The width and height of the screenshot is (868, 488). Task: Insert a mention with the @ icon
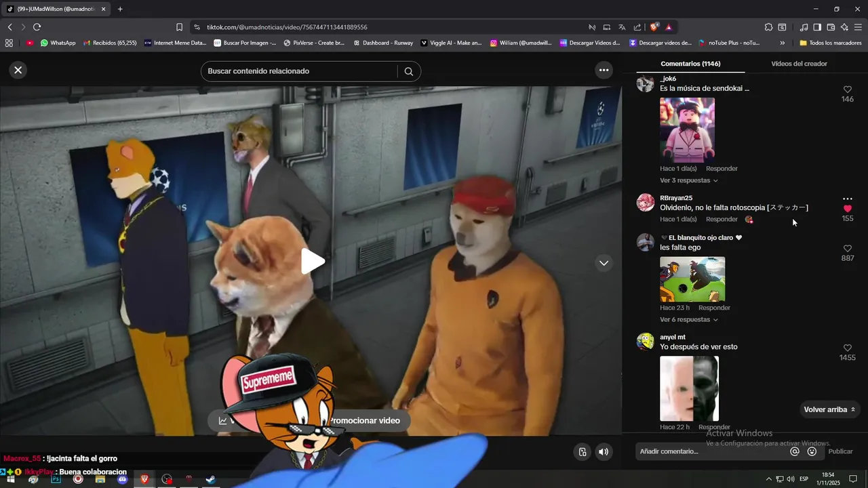795,451
